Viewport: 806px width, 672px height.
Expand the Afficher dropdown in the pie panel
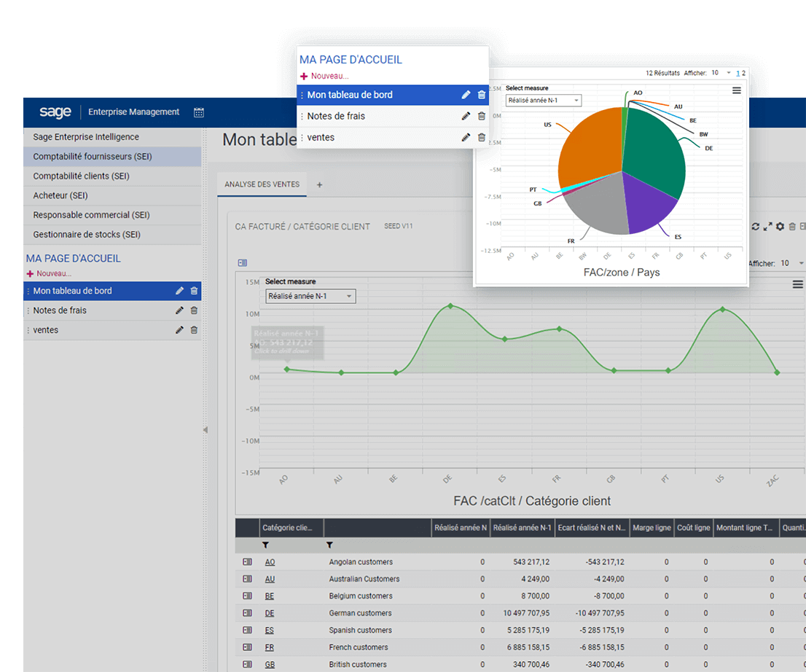(x=728, y=73)
